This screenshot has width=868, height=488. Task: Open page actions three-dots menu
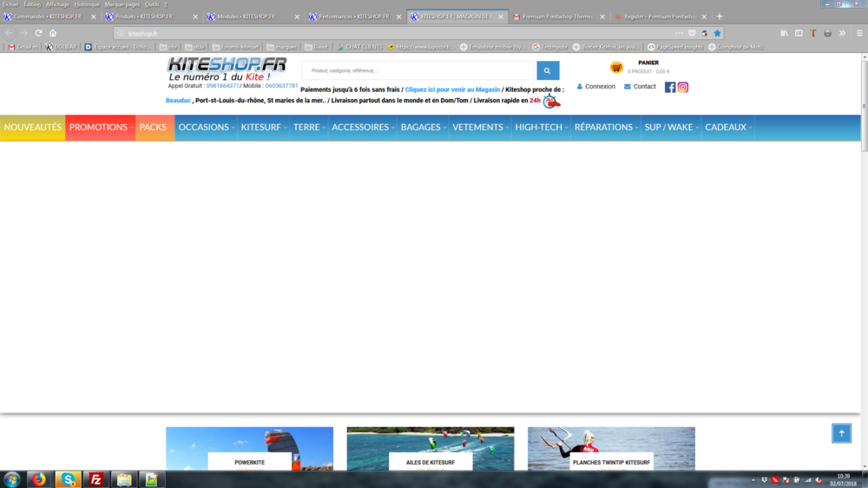(x=680, y=33)
